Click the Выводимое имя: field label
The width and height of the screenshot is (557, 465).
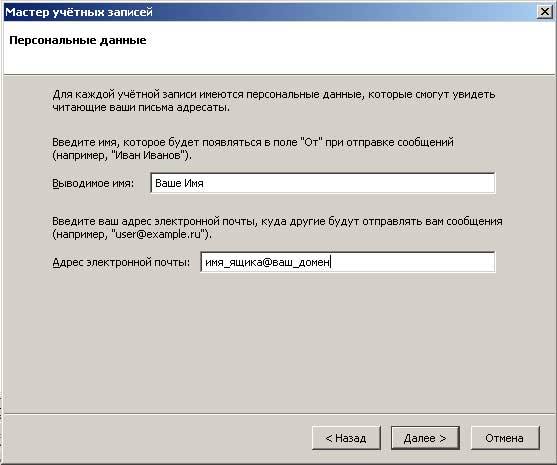[93, 183]
